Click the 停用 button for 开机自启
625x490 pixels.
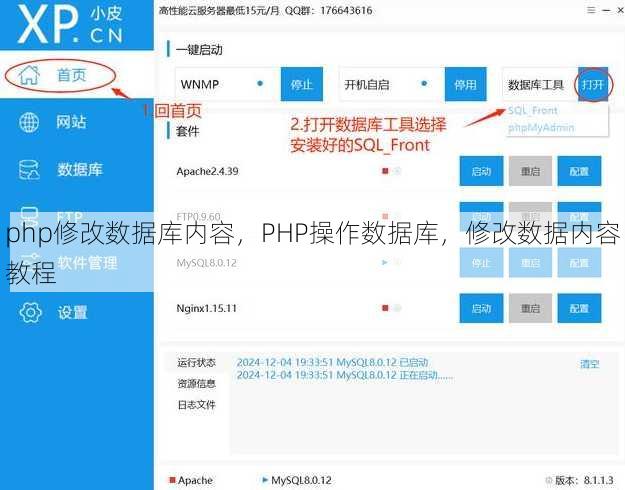[466, 84]
